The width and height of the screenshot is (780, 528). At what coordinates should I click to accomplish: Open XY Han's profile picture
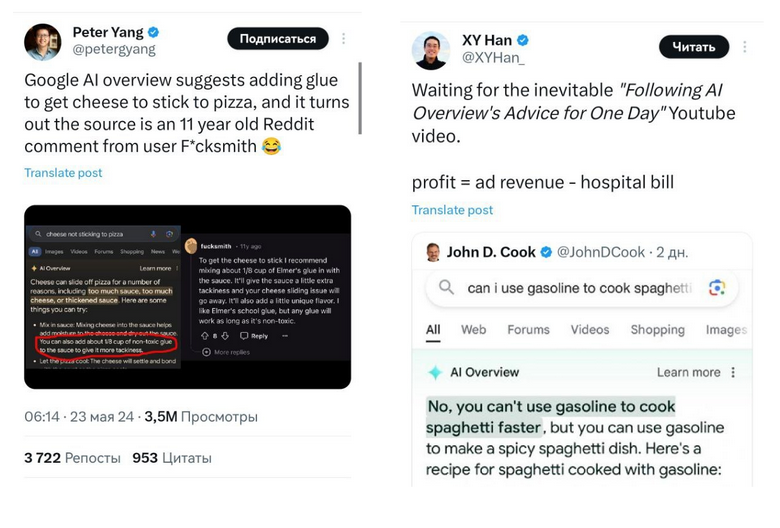click(x=431, y=50)
